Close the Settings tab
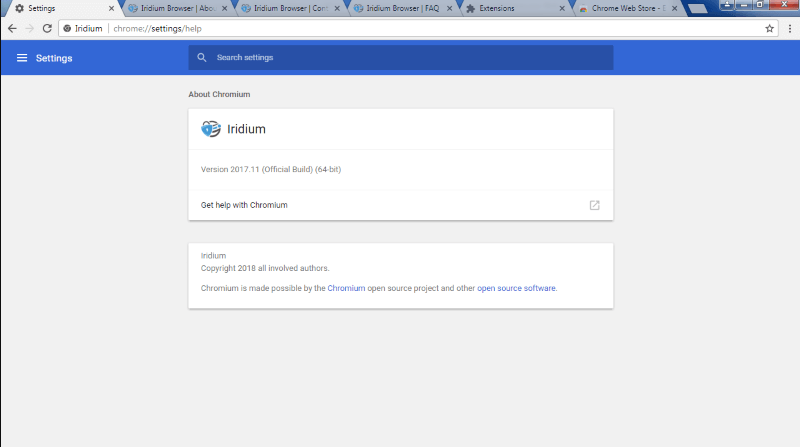The width and height of the screenshot is (800, 447). coord(111,8)
